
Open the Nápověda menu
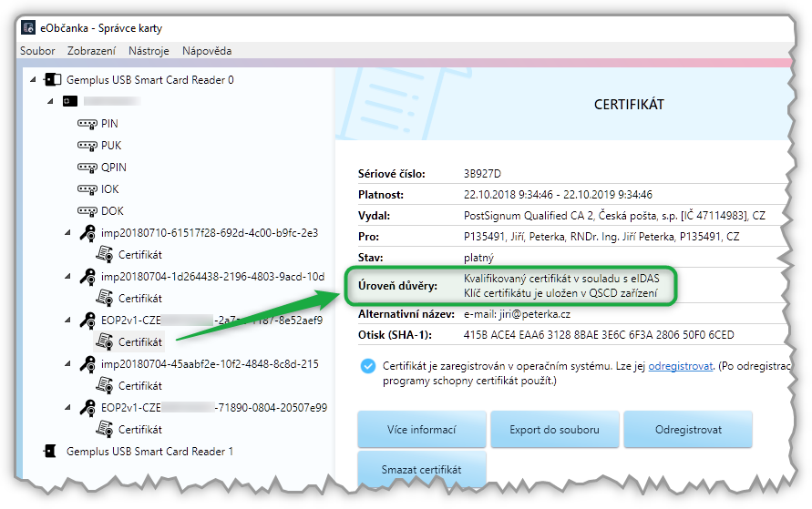click(207, 51)
